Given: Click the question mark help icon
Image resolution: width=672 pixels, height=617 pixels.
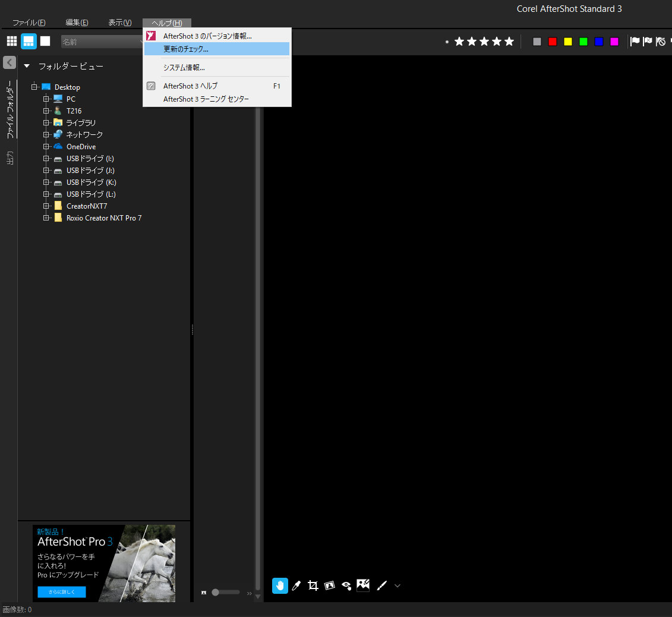Looking at the screenshot, I should pos(151,86).
